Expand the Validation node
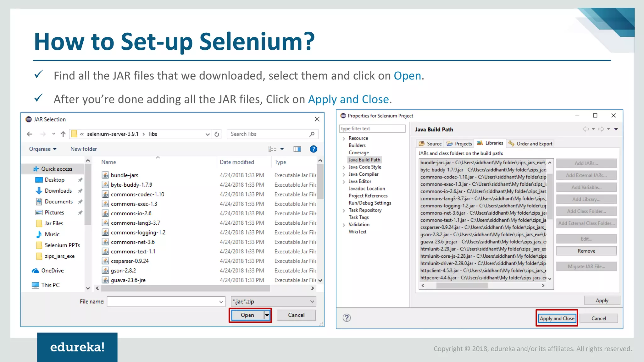This screenshot has width=644, height=362. 344,225
